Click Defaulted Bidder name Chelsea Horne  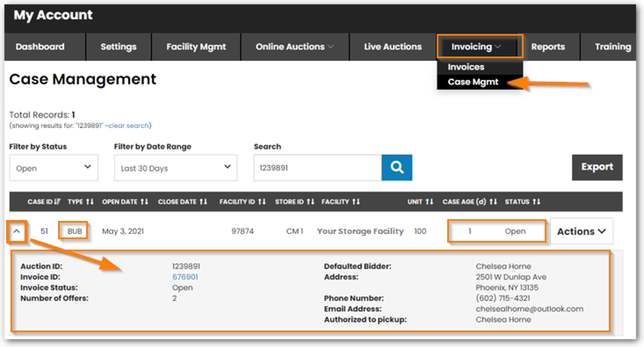click(503, 266)
